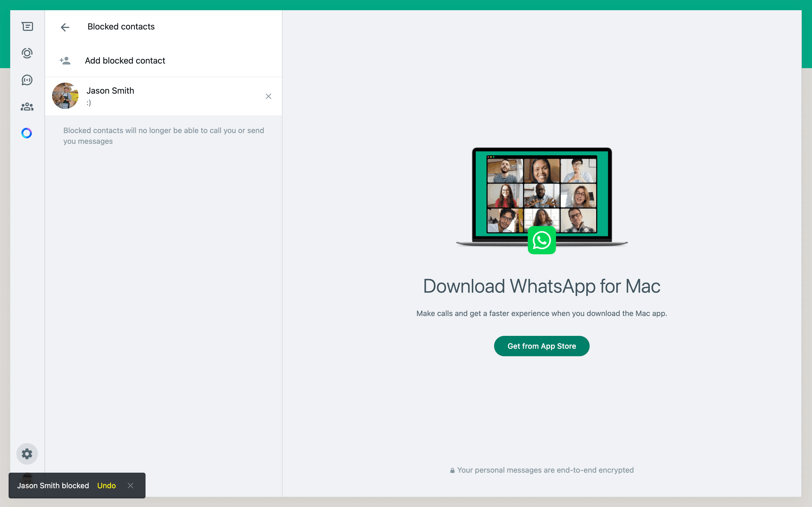Select the Jason Smith contact name
812x507 pixels.
click(110, 91)
